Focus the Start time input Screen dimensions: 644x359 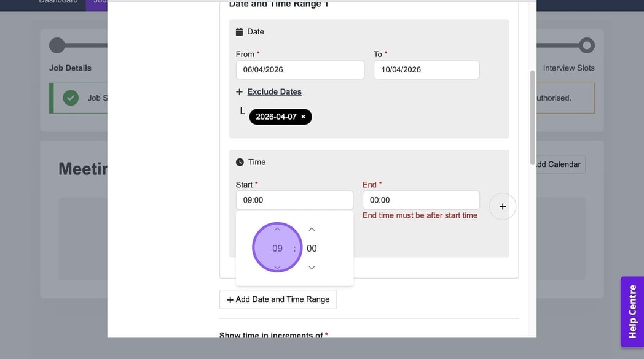pyautogui.click(x=294, y=200)
